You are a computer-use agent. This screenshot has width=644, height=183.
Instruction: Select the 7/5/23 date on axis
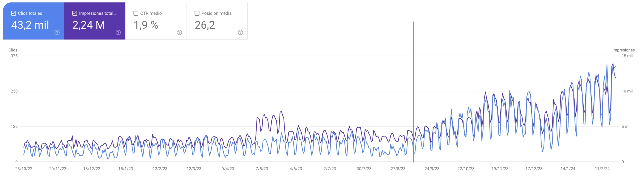[262, 169]
